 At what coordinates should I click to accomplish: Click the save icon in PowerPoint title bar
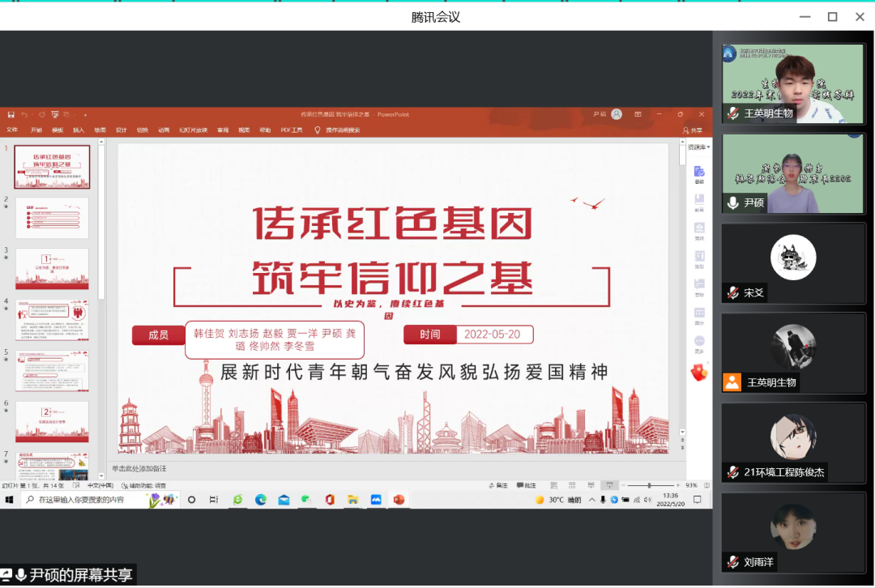11,114
